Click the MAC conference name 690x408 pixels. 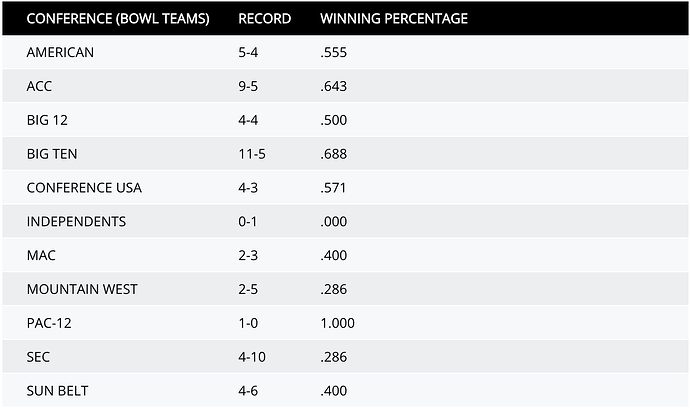[x=41, y=255]
